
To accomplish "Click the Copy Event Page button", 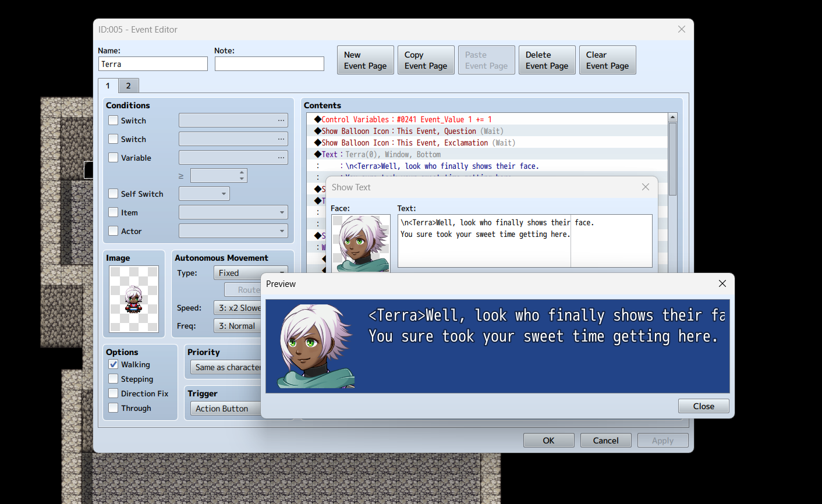I will tap(426, 60).
